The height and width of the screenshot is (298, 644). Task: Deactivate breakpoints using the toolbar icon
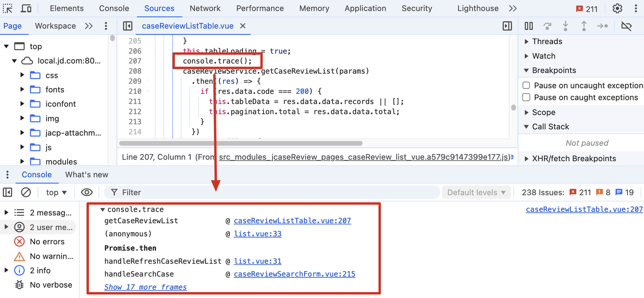[626, 26]
